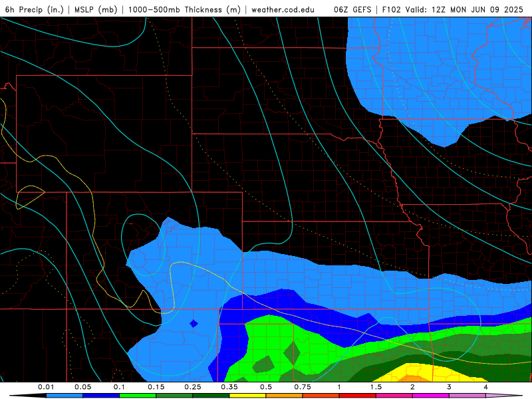Click the 'MSLP (mb)' header label

pos(96,9)
